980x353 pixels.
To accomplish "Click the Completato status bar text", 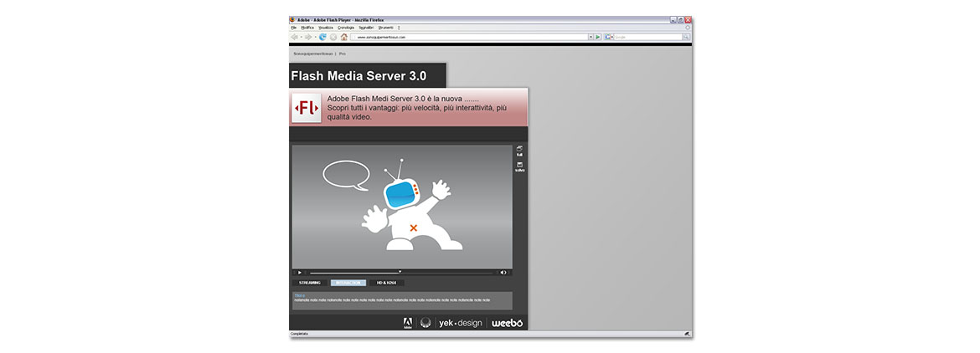I will [x=299, y=335].
